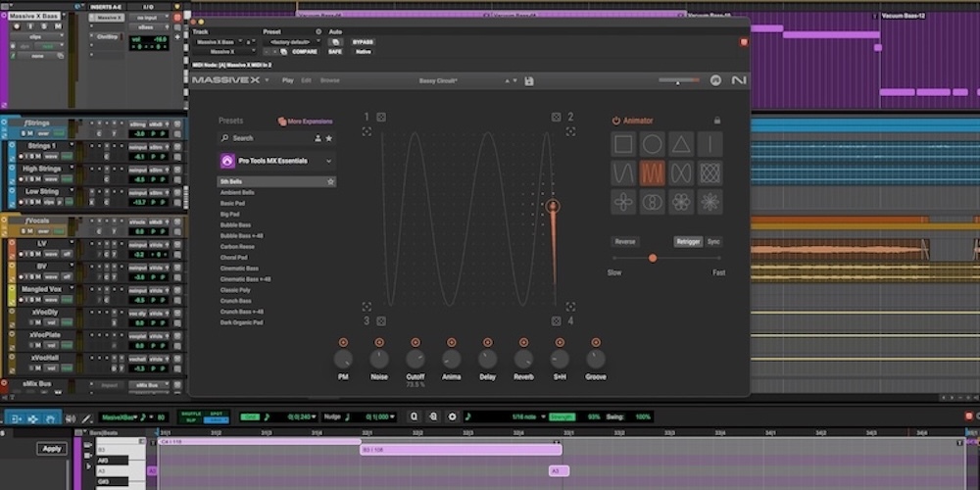980x490 pixels.
Task: Mute the xVocDly track
Action: (x=38, y=322)
